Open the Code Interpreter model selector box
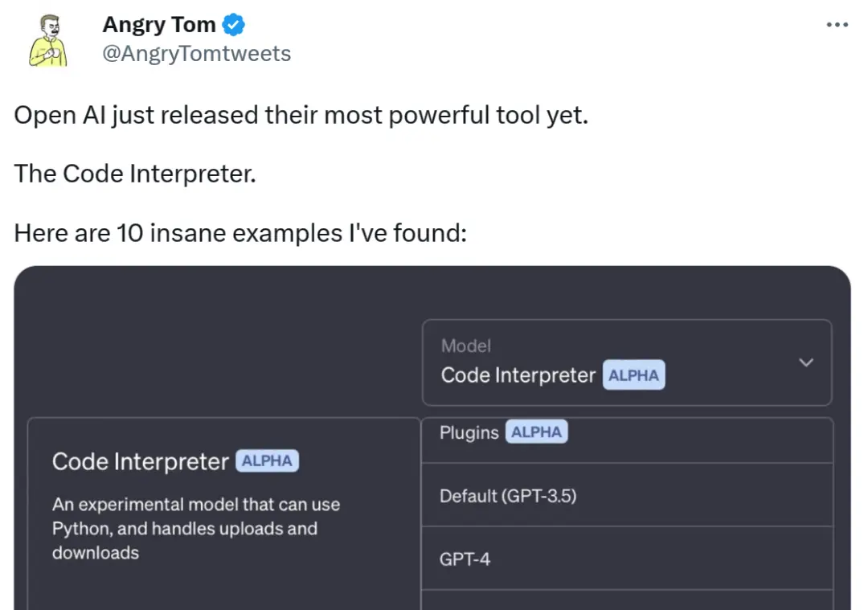This screenshot has height=610, width=868. pyautogui.click(x=627, y=362)
